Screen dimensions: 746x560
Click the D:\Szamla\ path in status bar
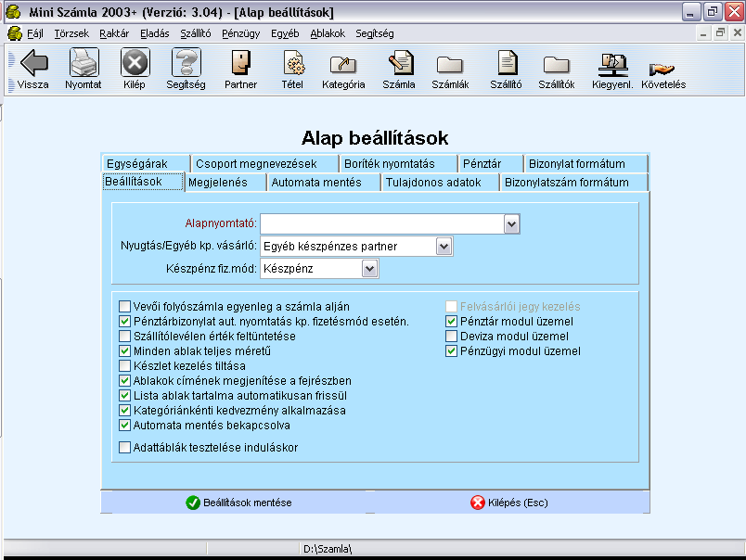[328, 549]
